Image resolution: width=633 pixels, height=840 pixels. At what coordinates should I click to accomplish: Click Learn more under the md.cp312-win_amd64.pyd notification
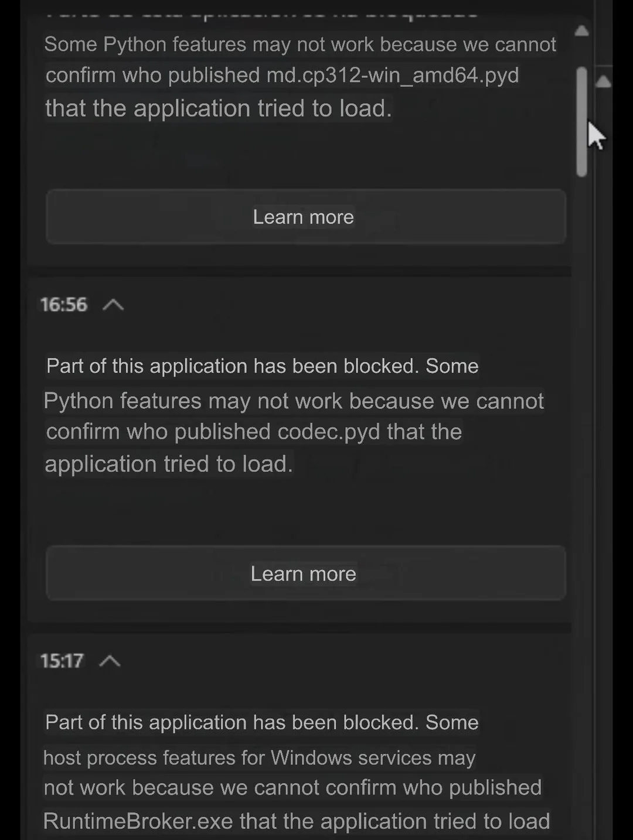click(x=305, y=217)
